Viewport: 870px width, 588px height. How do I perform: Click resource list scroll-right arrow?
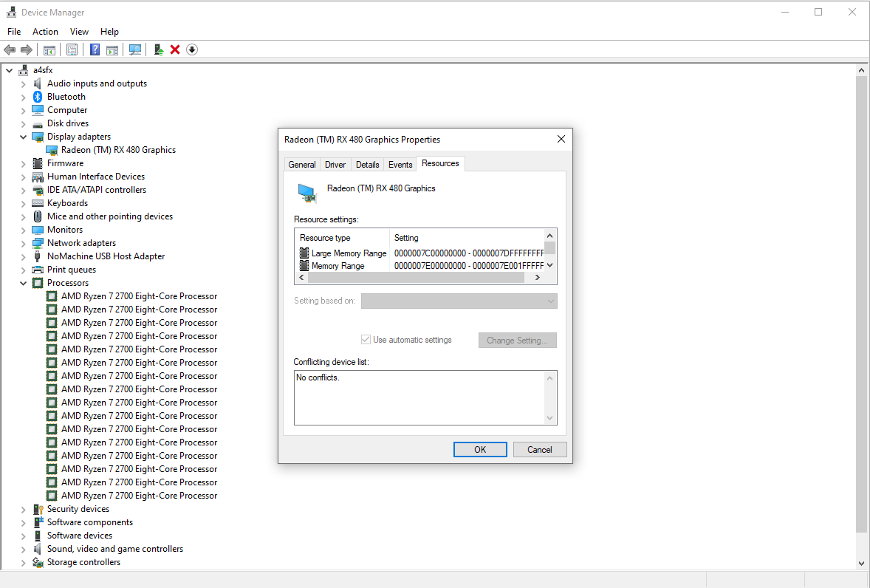(x=536, y=277)
